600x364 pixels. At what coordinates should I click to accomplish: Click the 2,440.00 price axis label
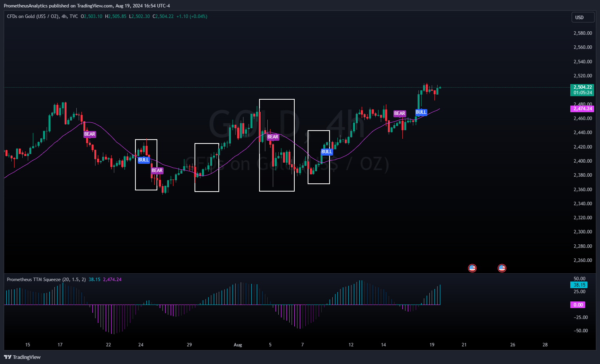[x=583, y=133]
